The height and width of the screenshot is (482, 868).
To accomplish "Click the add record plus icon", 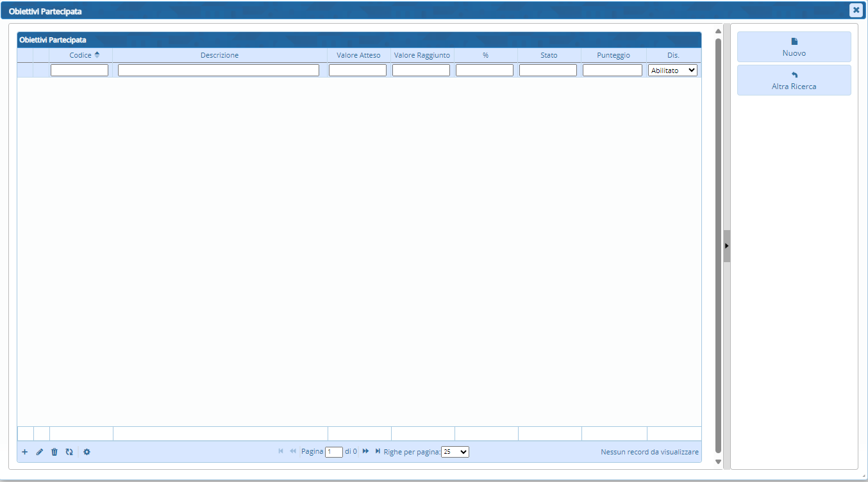I will (24, 452).
